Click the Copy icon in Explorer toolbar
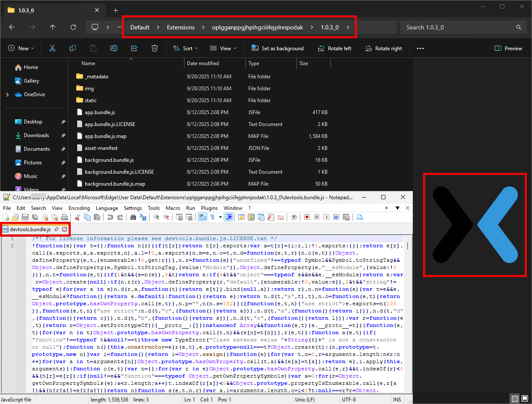Image resolution: width=532 pixels, height=404 pixels. [73, 48]
